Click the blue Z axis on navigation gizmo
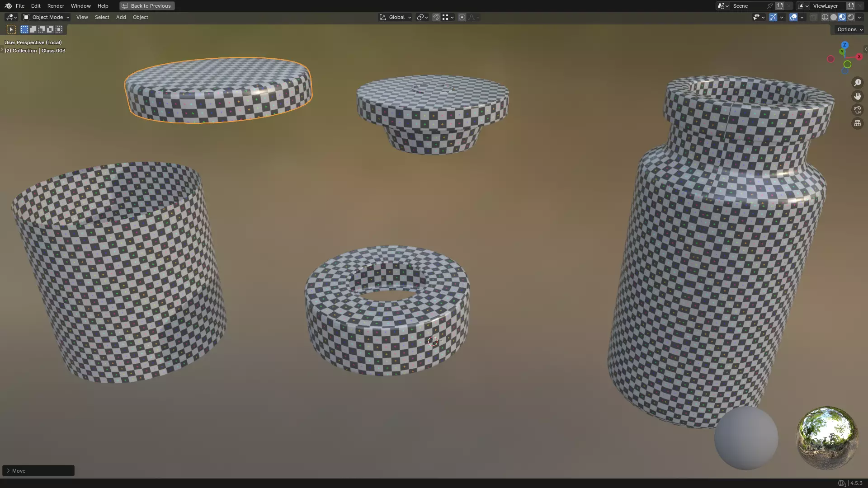 pyautogui.click(x=844, y=45)
